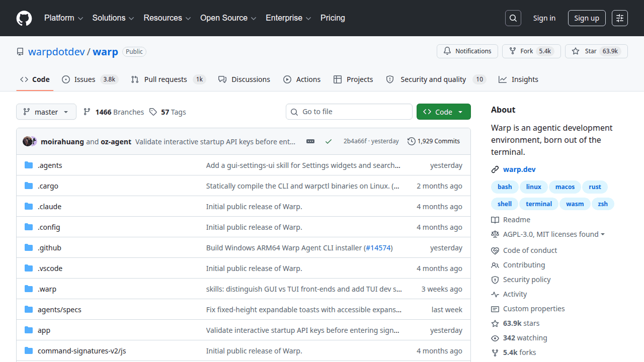Screen dimensions: 644x362
Task: Click the .agents folder icon
Action: coord(29,165)
